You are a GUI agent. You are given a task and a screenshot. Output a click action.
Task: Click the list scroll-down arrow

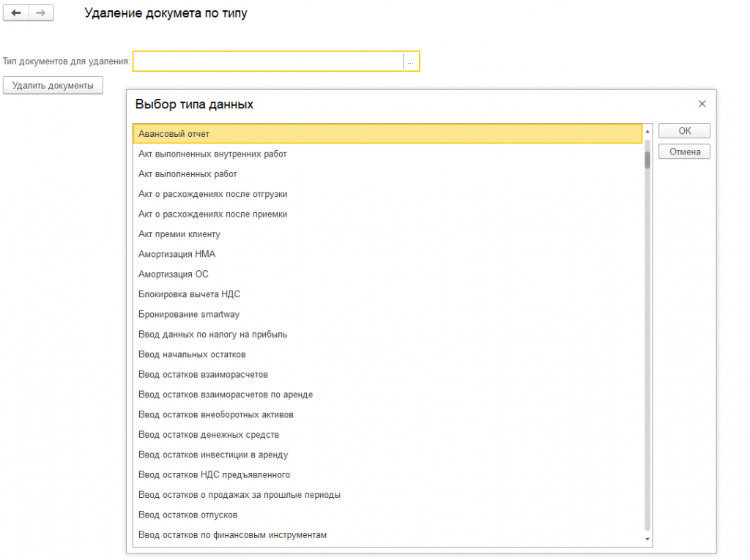[x=647, y=539]
